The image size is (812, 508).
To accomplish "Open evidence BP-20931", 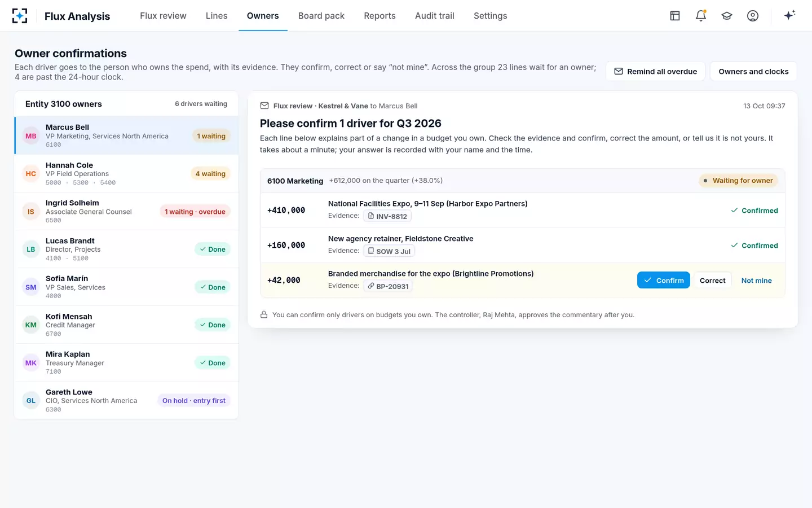I will (388, 286).
